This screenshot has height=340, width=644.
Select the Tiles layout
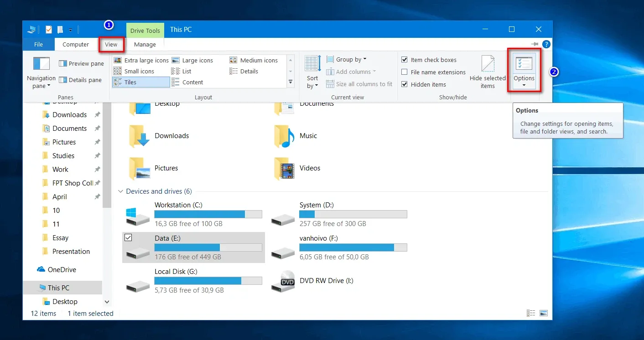pos(141,82)
